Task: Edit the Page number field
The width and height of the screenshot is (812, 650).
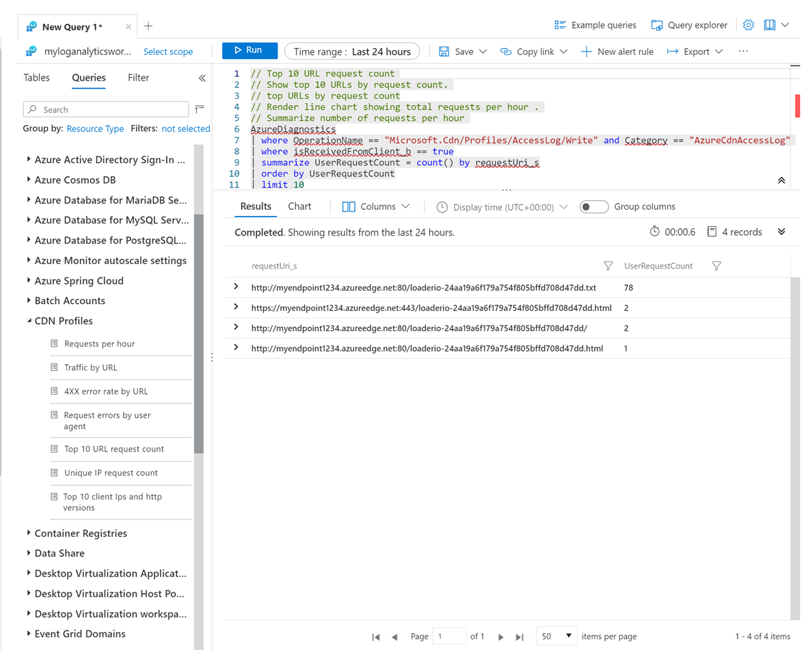Action: point(449,636)
